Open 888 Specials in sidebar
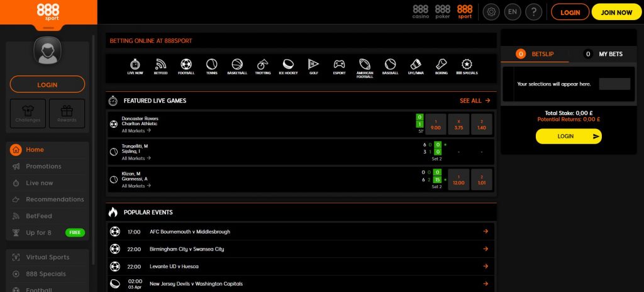644x292 pixels. pyautogui.click(x=47, y=274)
